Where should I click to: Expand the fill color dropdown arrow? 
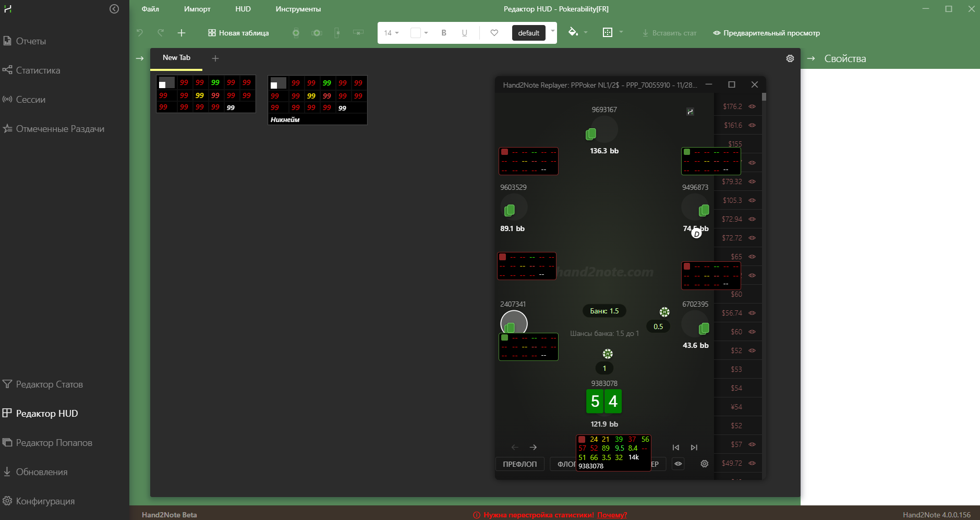click(586, 32)
